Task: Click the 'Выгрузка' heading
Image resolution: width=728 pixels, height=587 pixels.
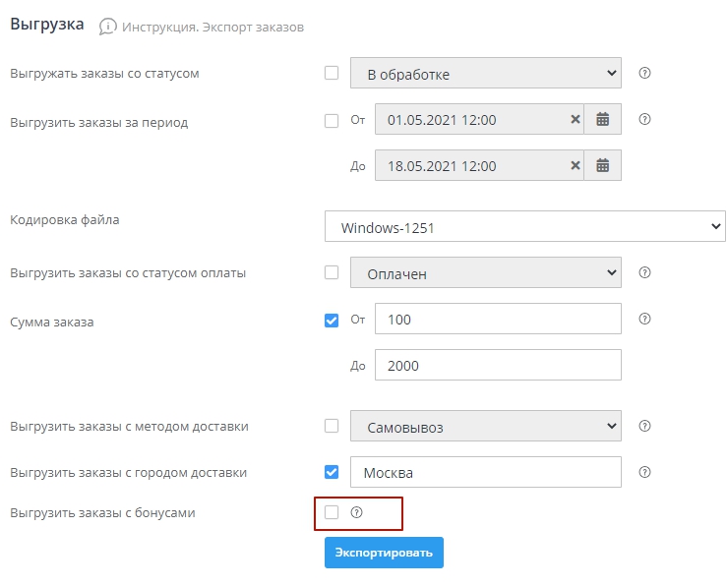Action: [x=47, y=25]
